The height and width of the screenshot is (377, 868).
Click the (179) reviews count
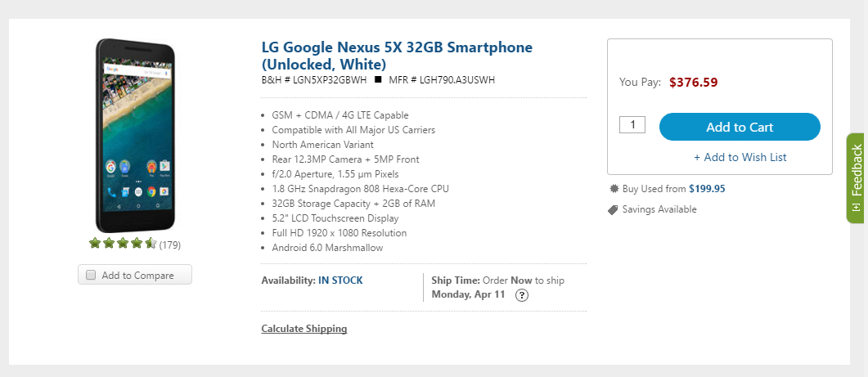[x=170, y=245]
